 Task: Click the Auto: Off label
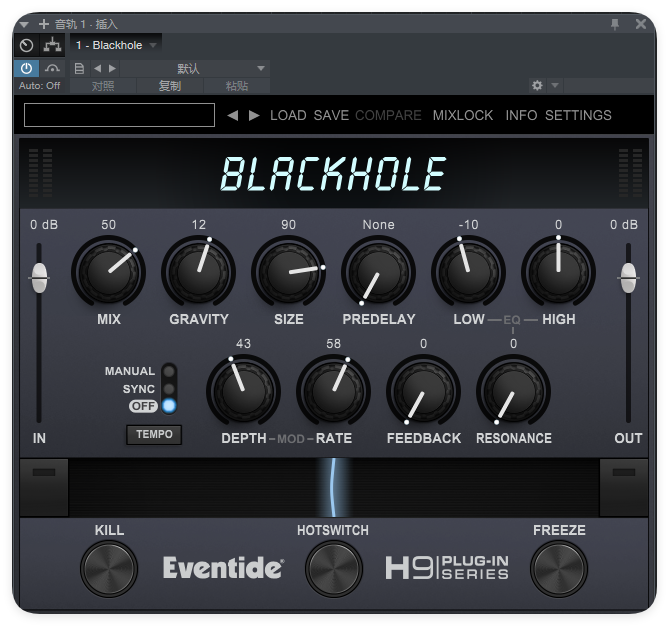[39, 86]
